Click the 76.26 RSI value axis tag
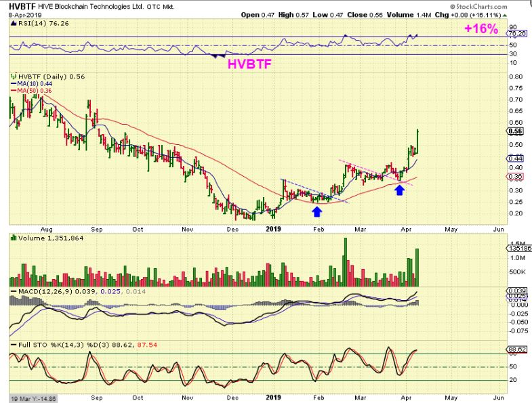 pyautogui.click(x=517, y=33)
